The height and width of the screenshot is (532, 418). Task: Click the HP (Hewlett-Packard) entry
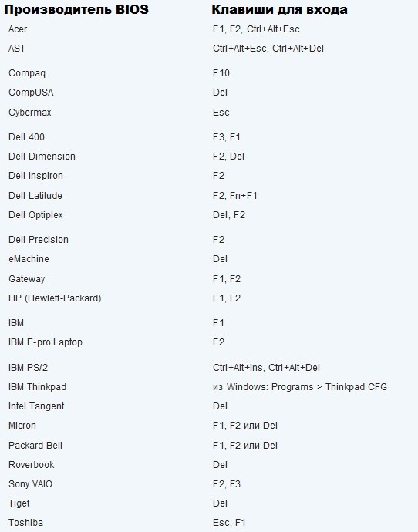coord(55,298)
